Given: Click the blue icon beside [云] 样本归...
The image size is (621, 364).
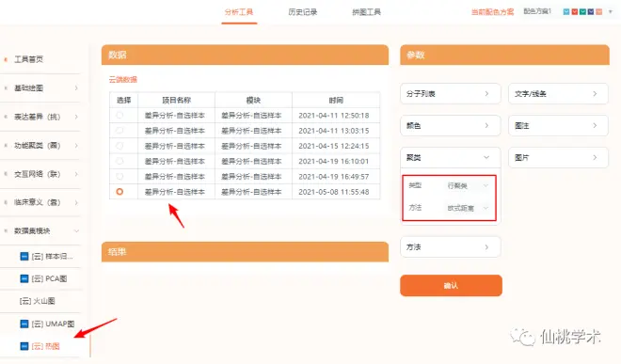Looking at the screenshot, I should (24, 257).
